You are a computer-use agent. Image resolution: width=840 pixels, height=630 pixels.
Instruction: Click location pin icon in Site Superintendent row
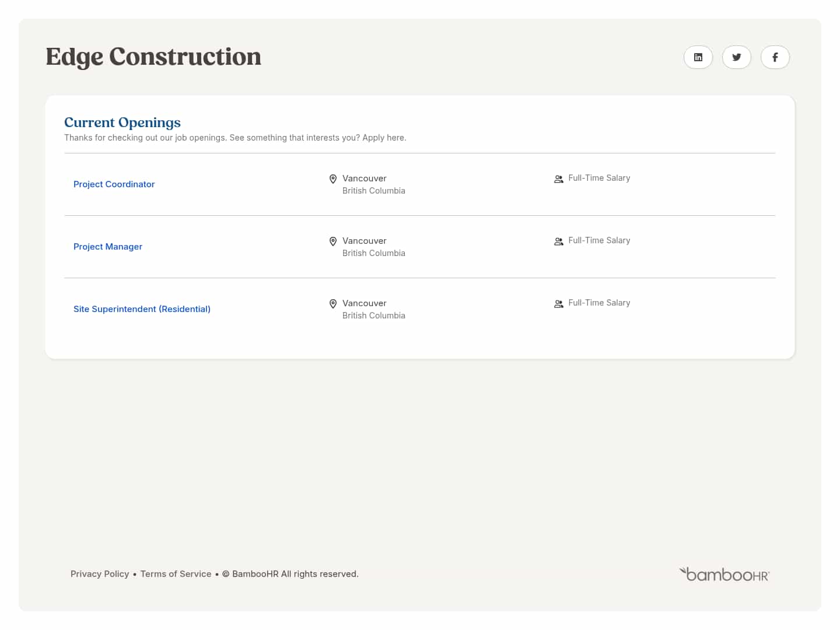[x=333, y=304]
